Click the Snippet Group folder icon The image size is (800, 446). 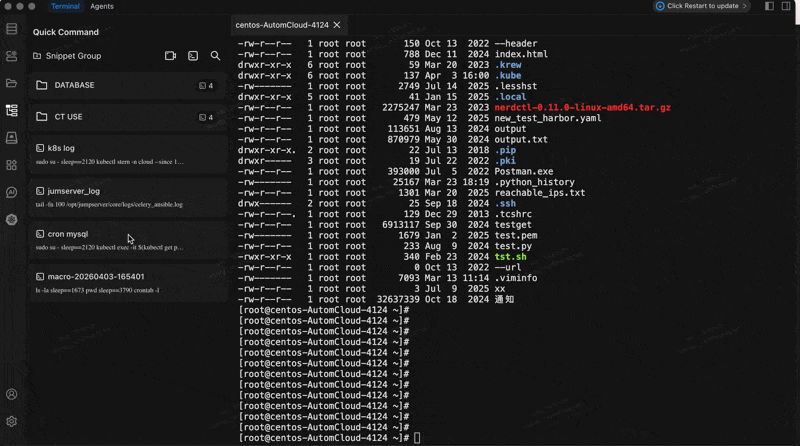click(x=37, y=56)
